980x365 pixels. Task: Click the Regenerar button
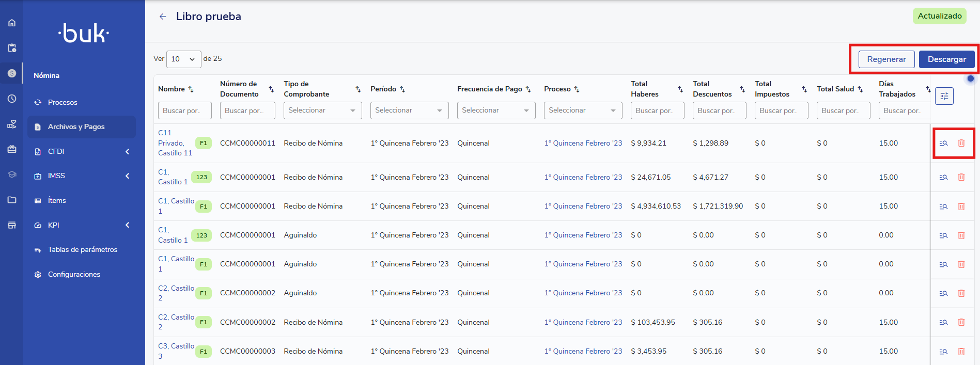click(x=886, y=59)
